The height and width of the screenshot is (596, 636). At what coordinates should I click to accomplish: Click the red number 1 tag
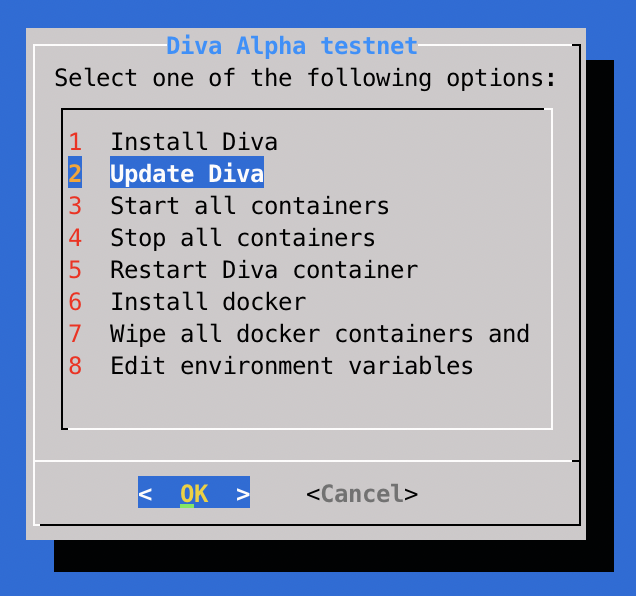click(x=75, y=142)
